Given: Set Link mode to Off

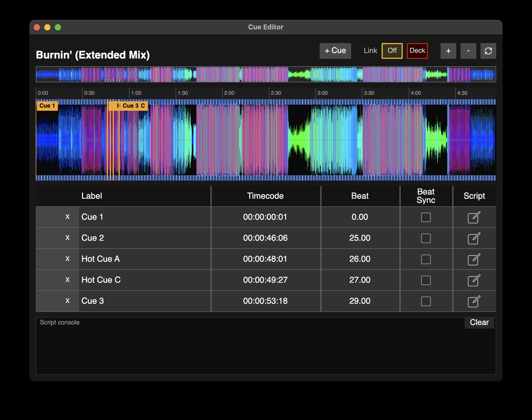Looking at the screenshot, I should (x=392, y=51).
